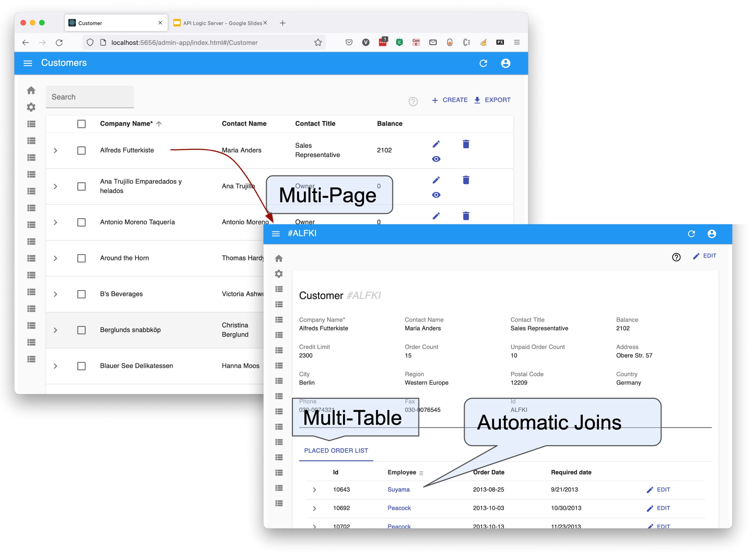
Task: Open the settings gear in Customers sidebar
Action: [x=31, y=107]
